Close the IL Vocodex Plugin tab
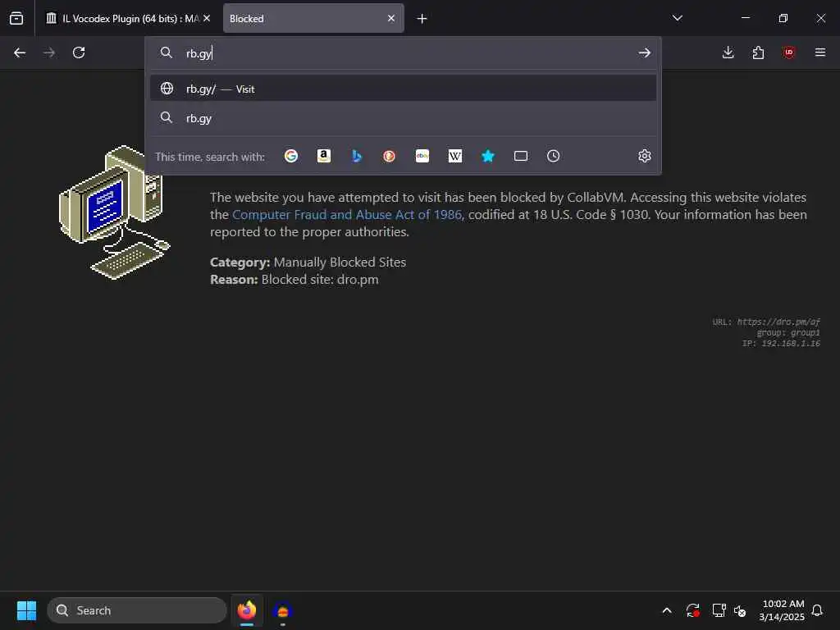 (207, 18)
